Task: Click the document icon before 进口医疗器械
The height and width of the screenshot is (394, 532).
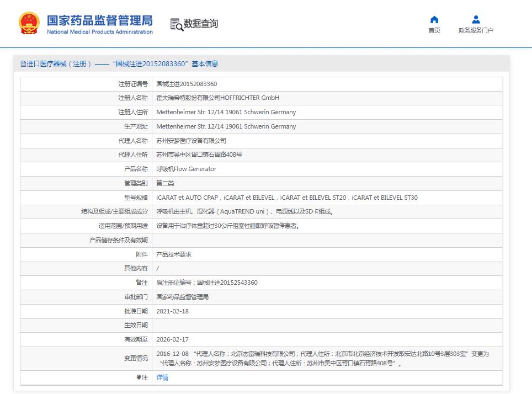Action: (x=23, y=64)
